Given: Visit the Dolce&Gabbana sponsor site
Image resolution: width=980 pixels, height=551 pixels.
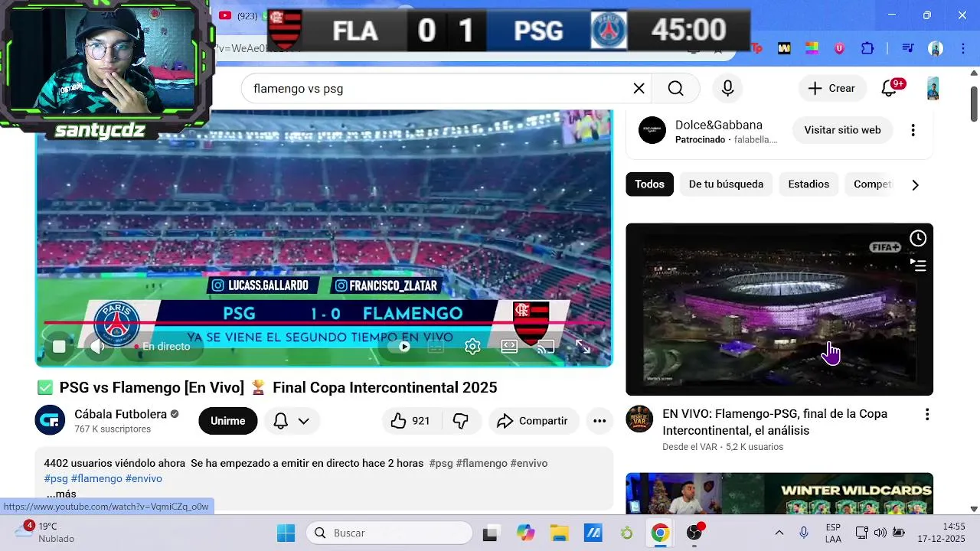Looking at the screenshot, I should (x=842, y=130).
